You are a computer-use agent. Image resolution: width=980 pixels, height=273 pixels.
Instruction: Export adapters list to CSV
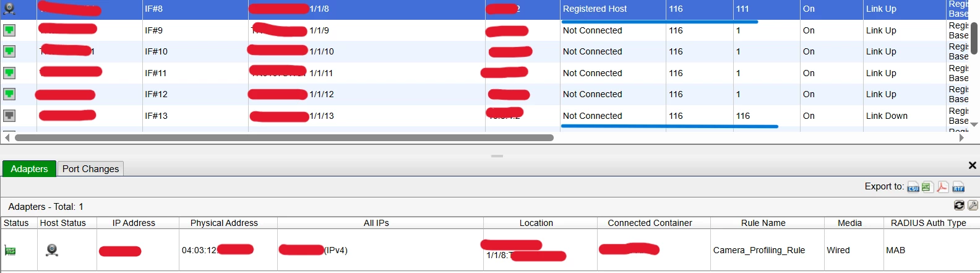tap(913, 187)
